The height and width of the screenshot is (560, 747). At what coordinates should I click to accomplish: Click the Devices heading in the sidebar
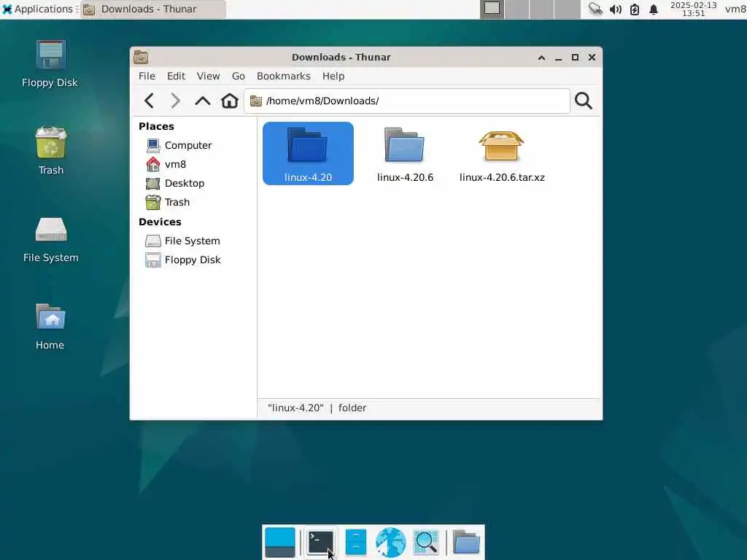(160, 222)
